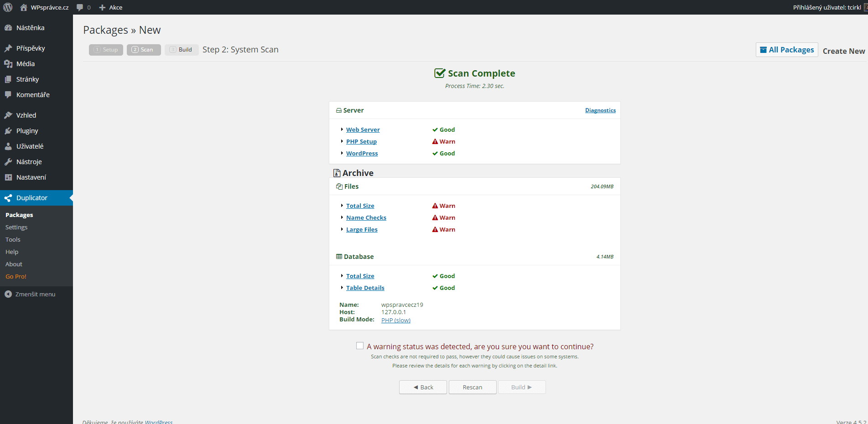Open the WPsprávce.cz site home icon
This screenshot has width=868, height=424.
point(24,7)
